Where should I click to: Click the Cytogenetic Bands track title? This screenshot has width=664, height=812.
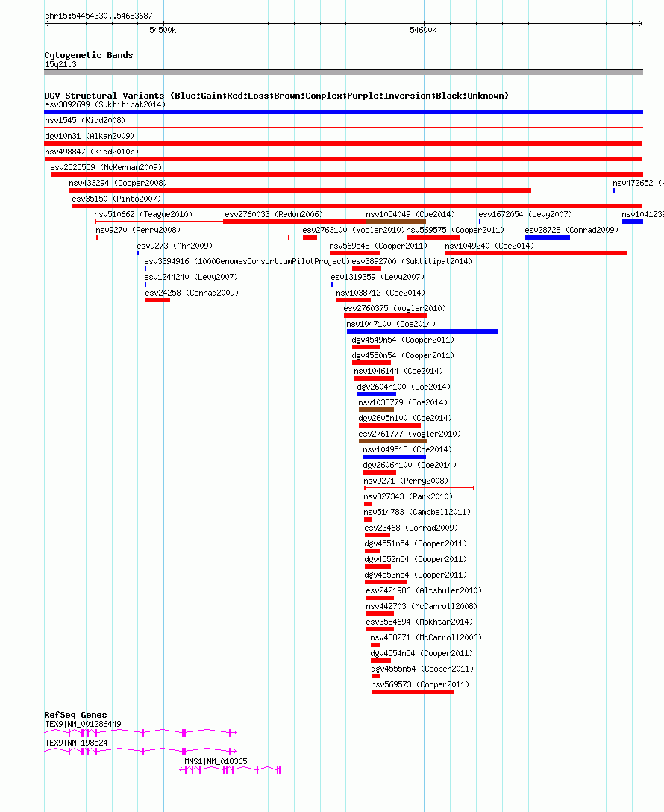pyautogui.click(x=89, y=55)
